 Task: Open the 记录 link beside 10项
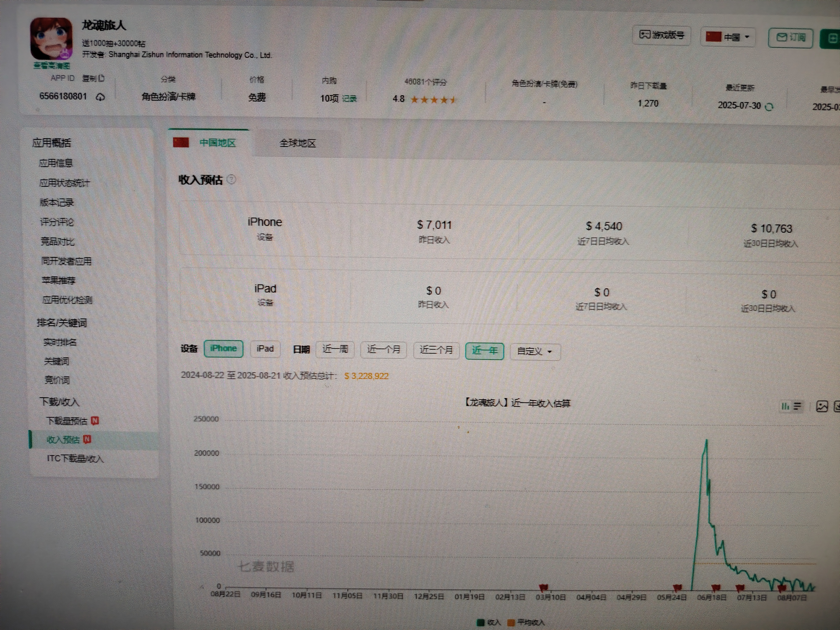[x=349, y=99]
